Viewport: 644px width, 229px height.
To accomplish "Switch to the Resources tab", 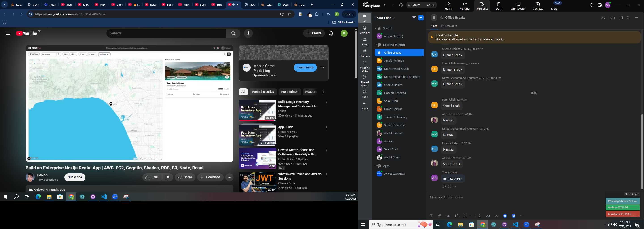I will (x=449, y=26).
